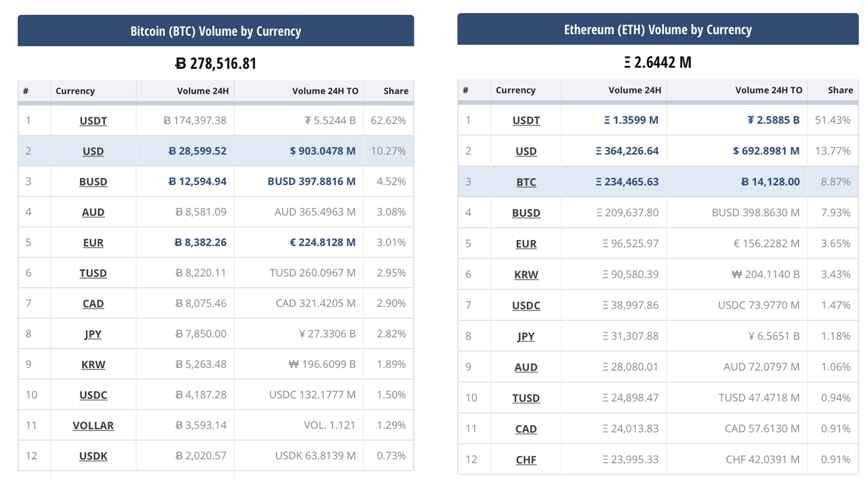Open EUR link in Ethereum table
The width and height of the screenshot is (868, 488).
tap(526, 244)
